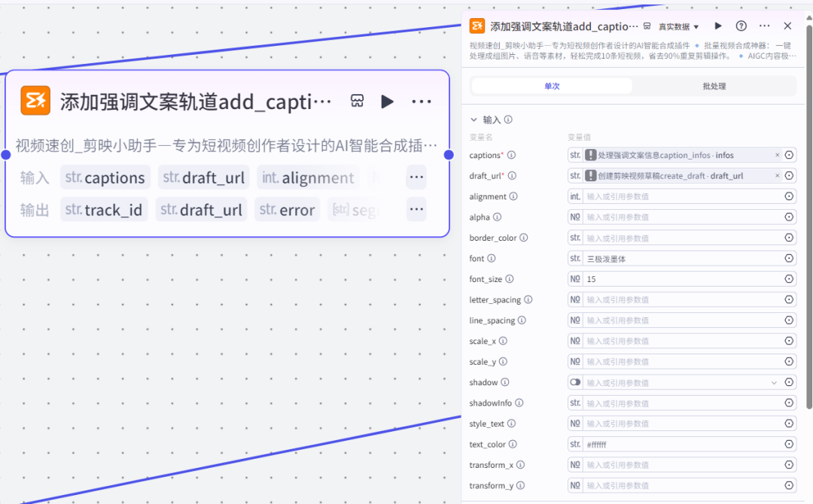Open the reference picker for font
Screen dimensions: 813x504
pos(789,259)
